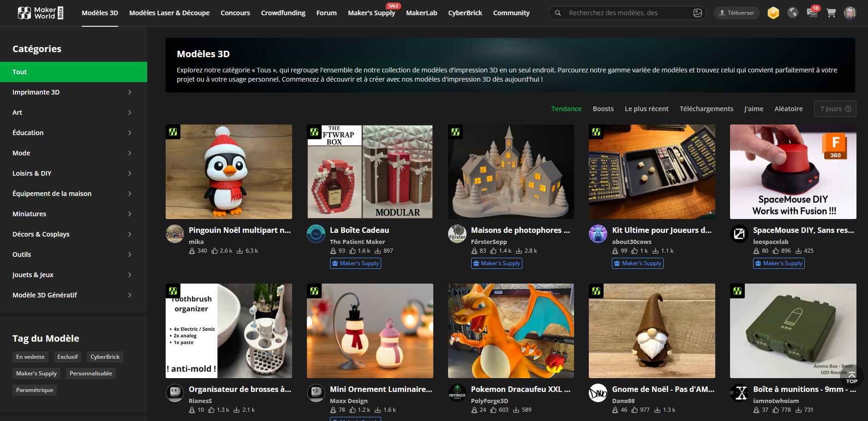
Task: Click boost icon for SpaceMouse DIY
Action: 756,251
